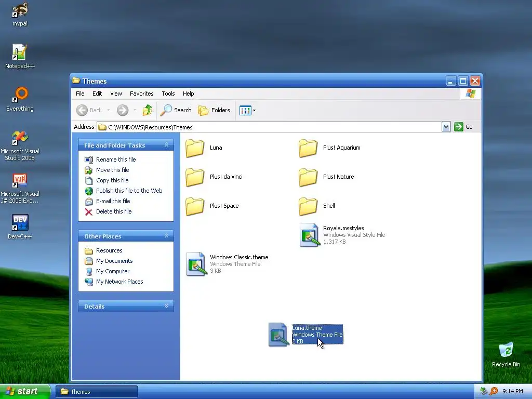Click E-mail this file

[x=113, y=201]
